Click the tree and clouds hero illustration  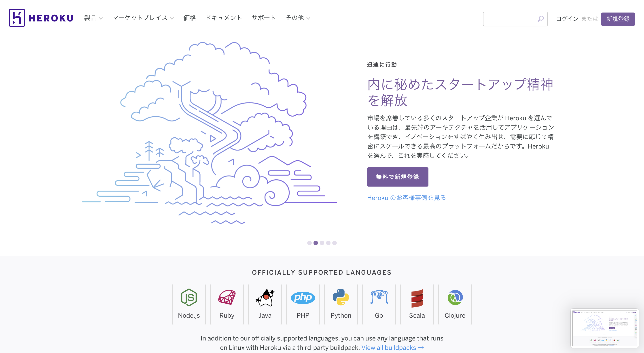click(x=210, y=133)
